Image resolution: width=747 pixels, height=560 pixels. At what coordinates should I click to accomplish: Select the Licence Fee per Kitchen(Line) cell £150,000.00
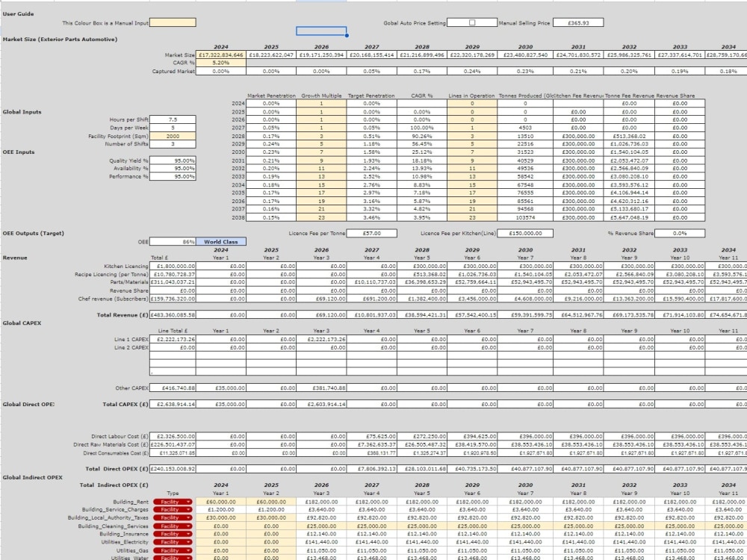(525, 233)
